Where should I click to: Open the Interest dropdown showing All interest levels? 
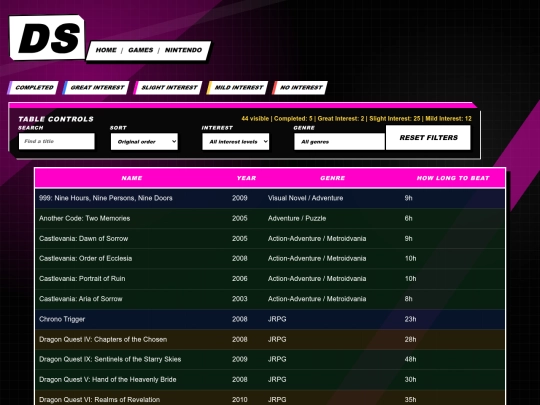[x=236, y=142]
